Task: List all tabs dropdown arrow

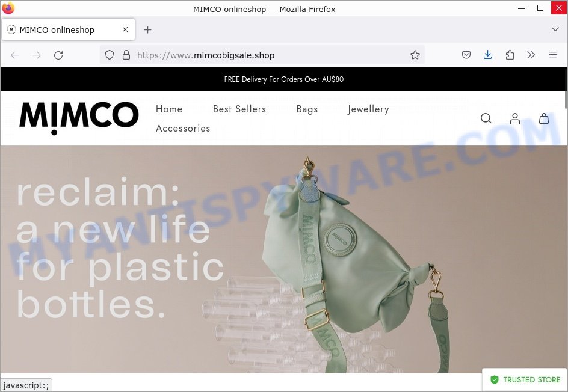Action: coord(555,29)
